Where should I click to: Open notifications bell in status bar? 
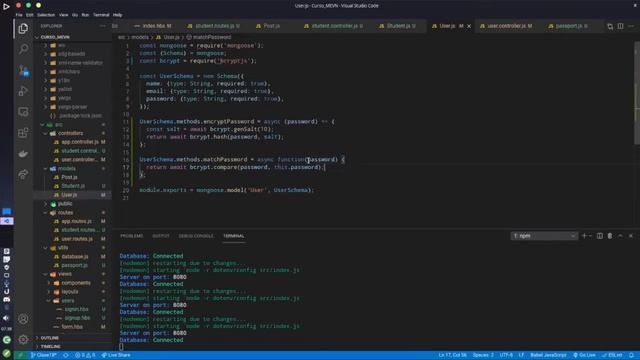(631, 355)
